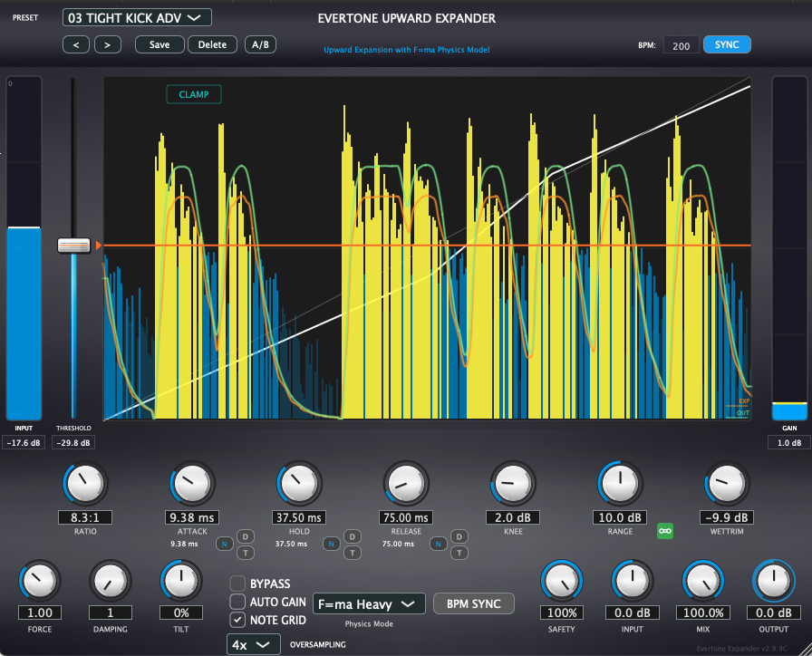The height and width of the screenshot is (656, 812).
Task: Uncheck the Note Grid checkbox
Action: (237, 620)
